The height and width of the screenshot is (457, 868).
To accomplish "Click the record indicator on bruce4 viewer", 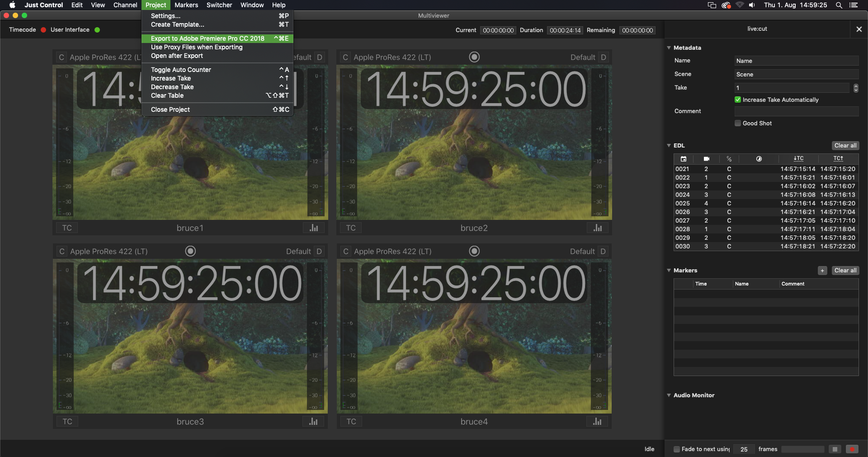I will 474,251.
